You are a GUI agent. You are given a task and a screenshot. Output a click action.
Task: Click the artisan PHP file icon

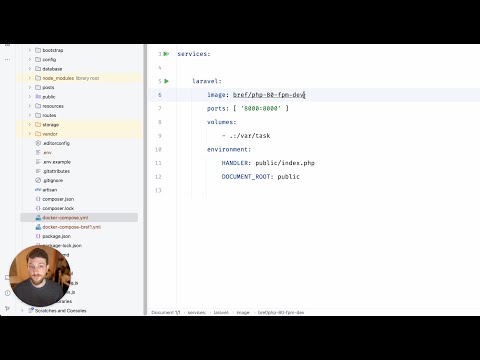[38, 190]
